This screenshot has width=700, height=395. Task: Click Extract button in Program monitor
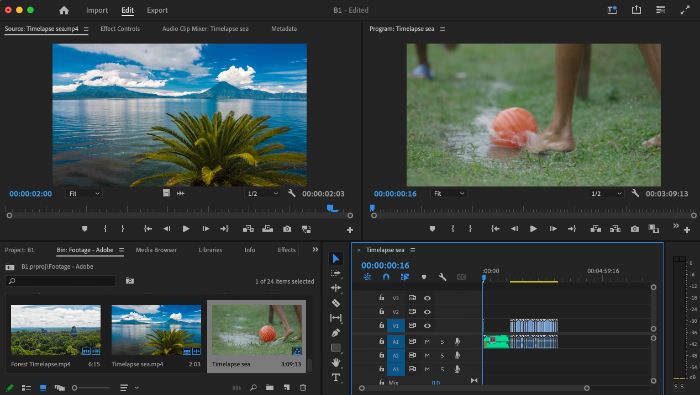(615, 229)
